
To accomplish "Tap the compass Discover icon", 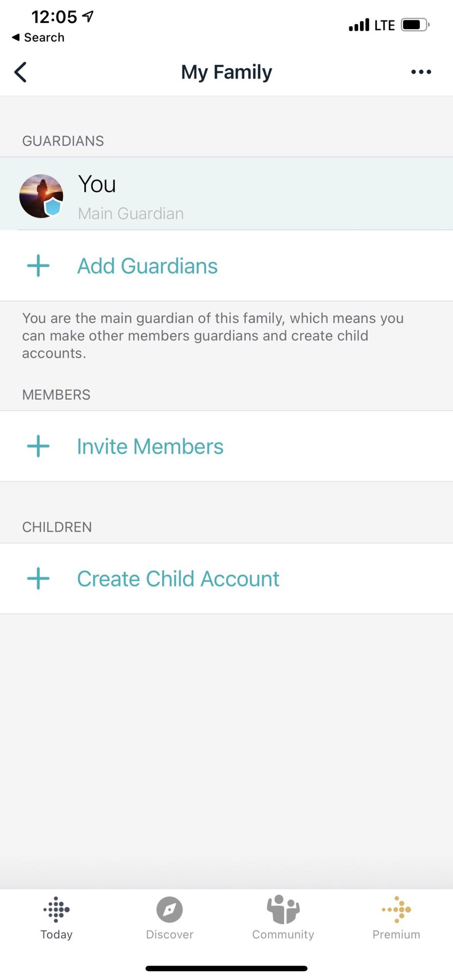I will tap(170, 909).
